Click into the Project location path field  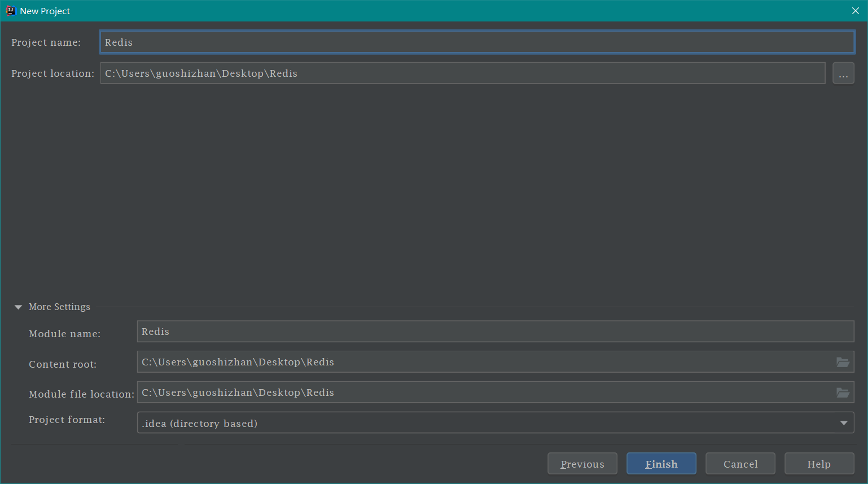click(x=462, y=73)
